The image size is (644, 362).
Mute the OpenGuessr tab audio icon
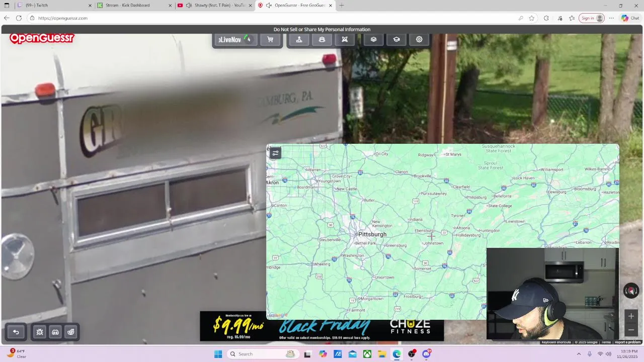tap(269, 6)
